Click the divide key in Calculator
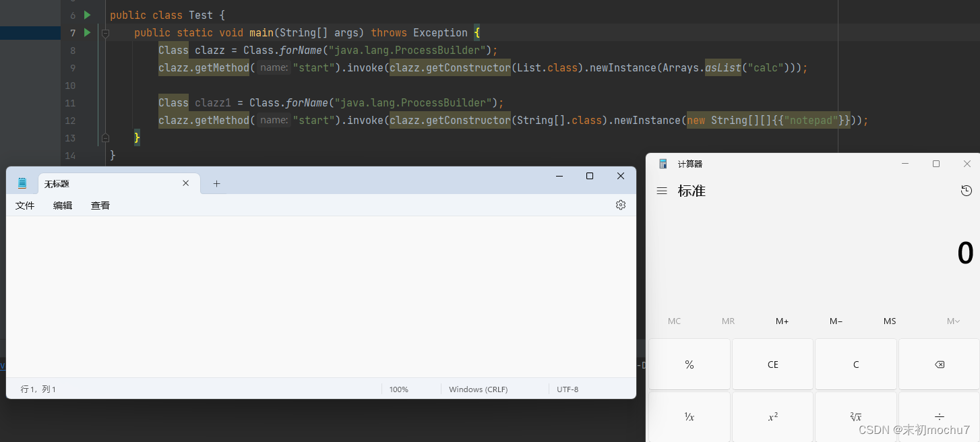980x442 pixels. click(939, 416)
